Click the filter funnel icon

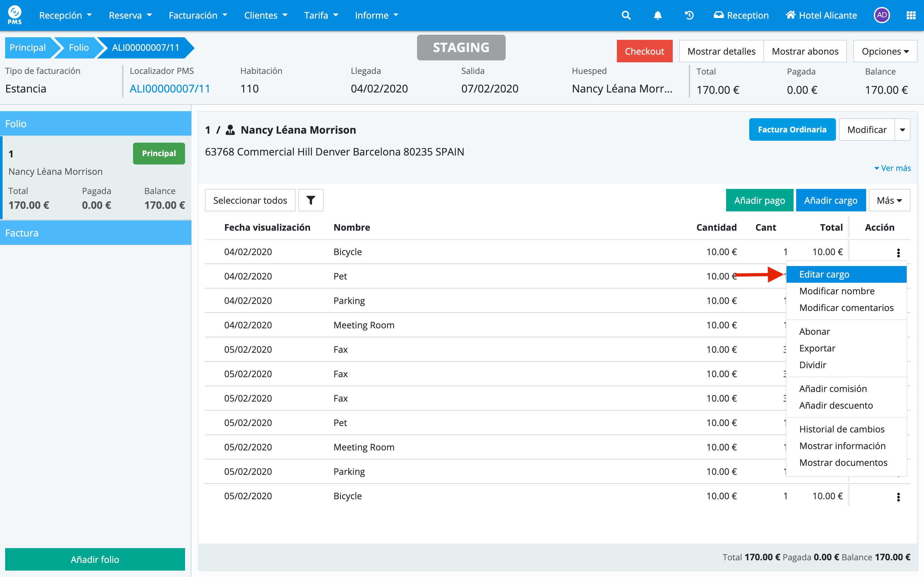[x=311, y=200]
